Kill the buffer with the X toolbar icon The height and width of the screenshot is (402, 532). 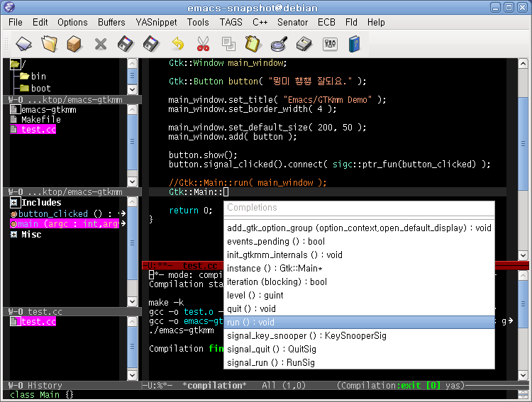coord(101,44)
